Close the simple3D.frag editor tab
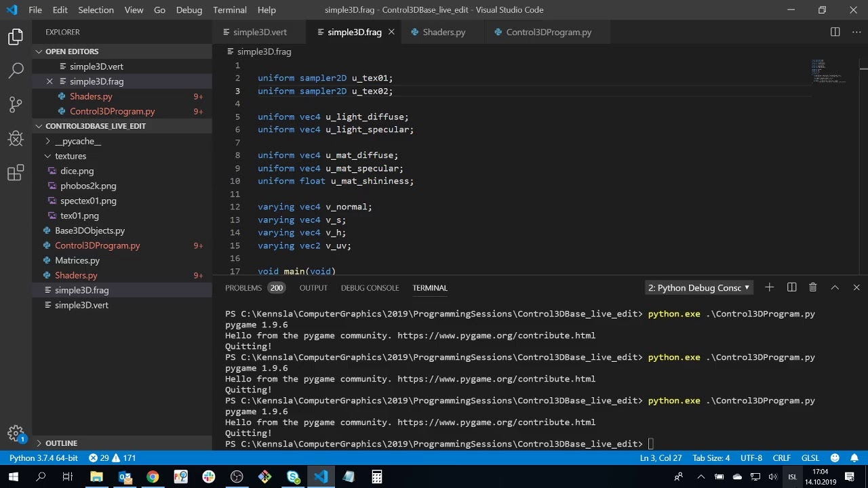868x488 pixels. (x=391, y=32)
